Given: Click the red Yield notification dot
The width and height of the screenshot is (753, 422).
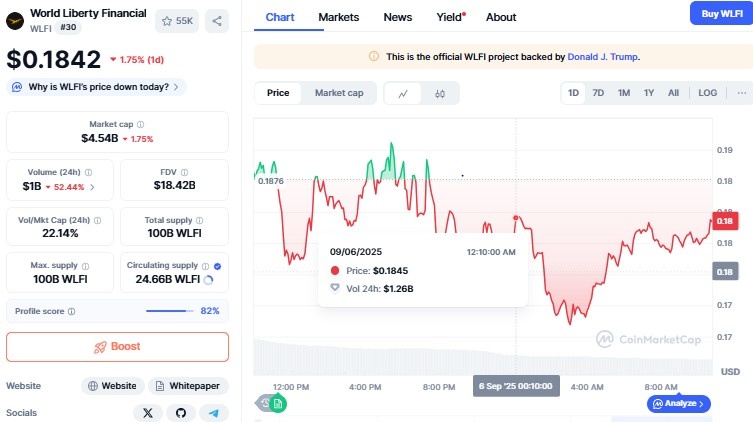Looking at the screenshot, I should point(464,14).
